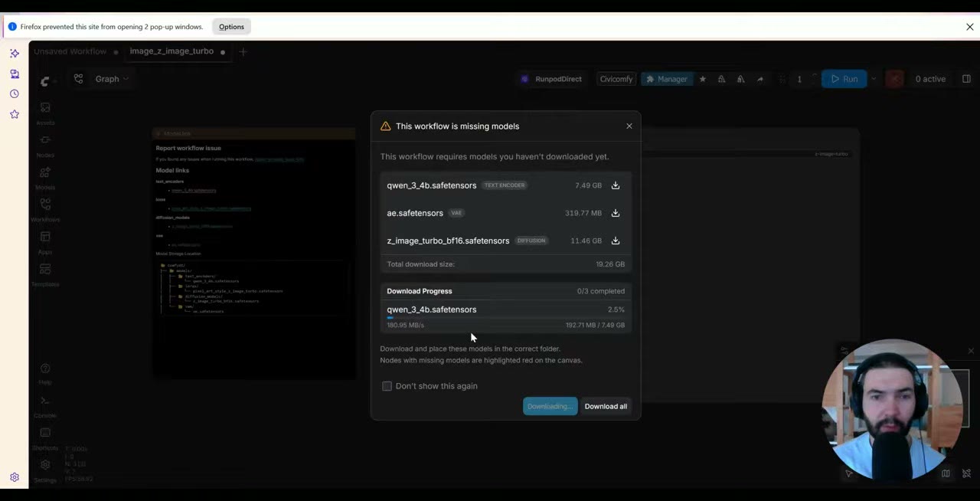Click the 180.95 MB/s download speed
The height and width of the screenshot is (501, 980).
[405, 325]
